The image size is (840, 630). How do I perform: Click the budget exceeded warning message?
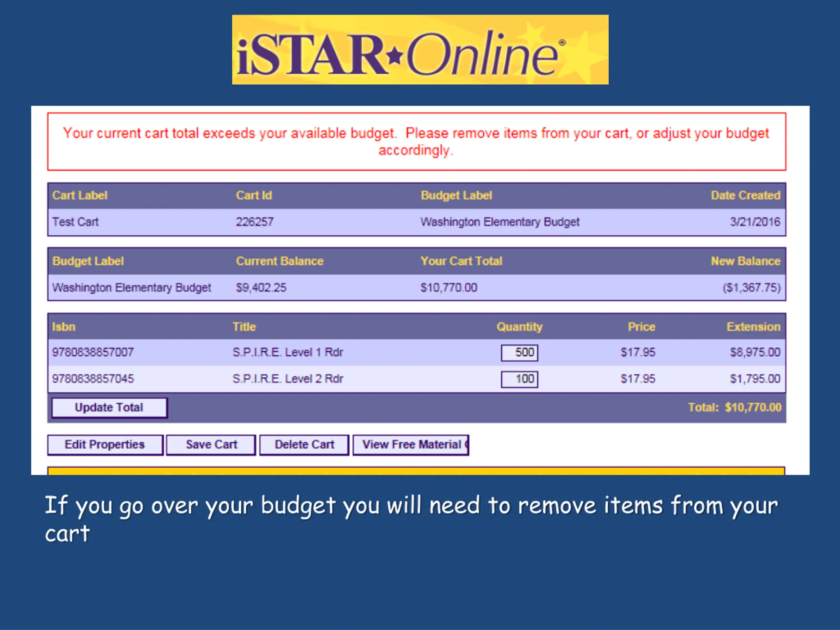point(416,142)
